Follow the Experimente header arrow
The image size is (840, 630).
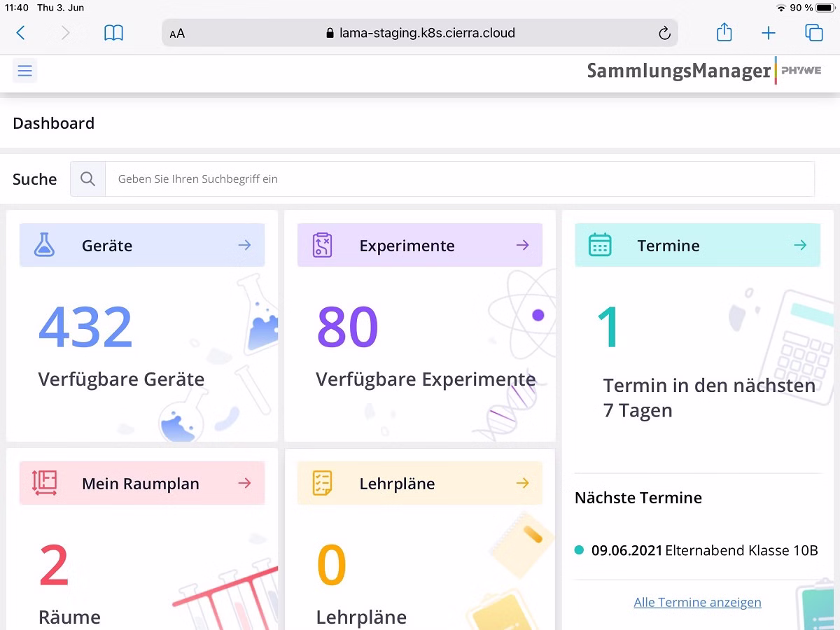click(x=522, y=245)
